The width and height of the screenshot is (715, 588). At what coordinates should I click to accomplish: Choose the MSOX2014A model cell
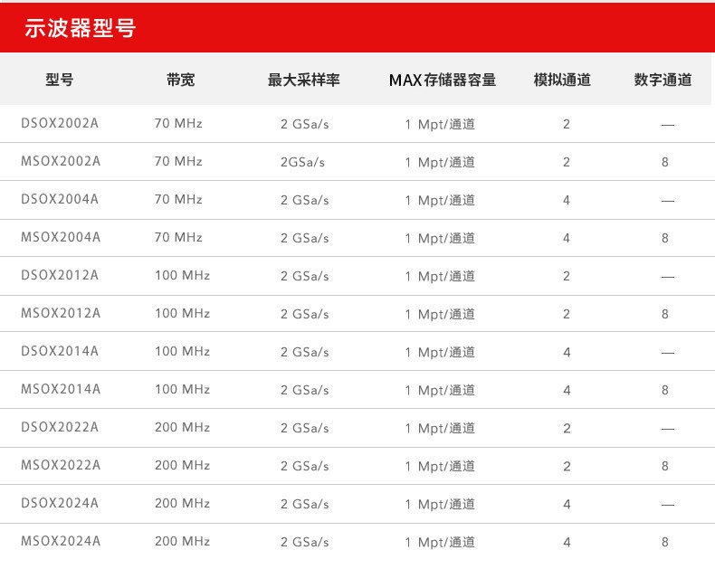[61, 389]
